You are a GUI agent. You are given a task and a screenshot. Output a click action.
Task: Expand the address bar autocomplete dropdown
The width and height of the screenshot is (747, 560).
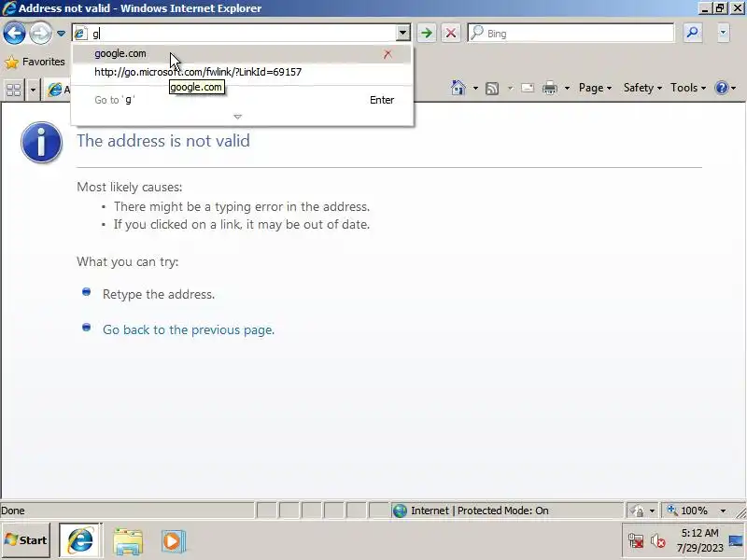[402, 34]
